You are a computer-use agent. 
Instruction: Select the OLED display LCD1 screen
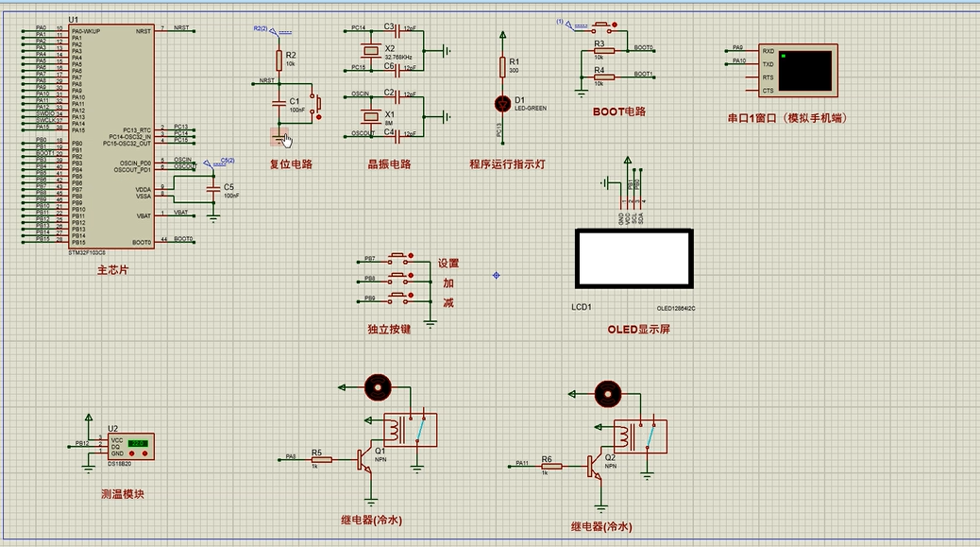click(x=634, y=258)
